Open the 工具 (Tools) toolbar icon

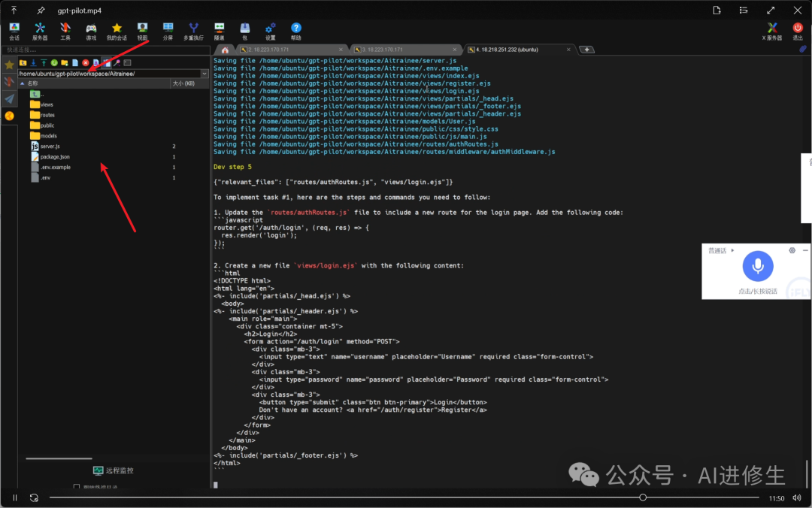[x=65, y=32]
